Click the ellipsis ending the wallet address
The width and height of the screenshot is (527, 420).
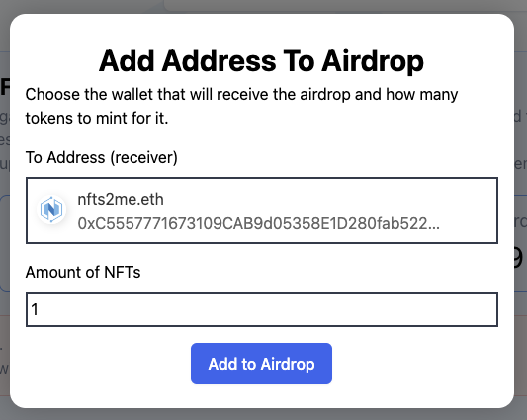click(434, 225)
